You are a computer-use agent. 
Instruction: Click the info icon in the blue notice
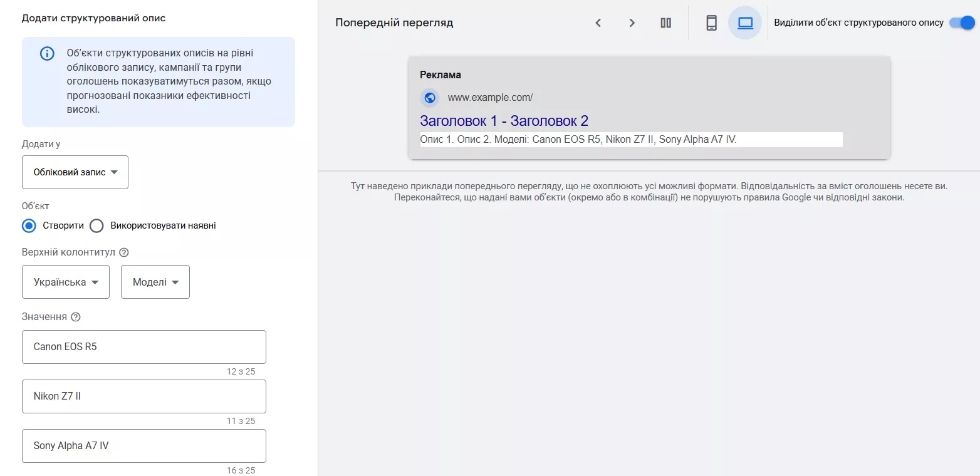coord(47,53)
